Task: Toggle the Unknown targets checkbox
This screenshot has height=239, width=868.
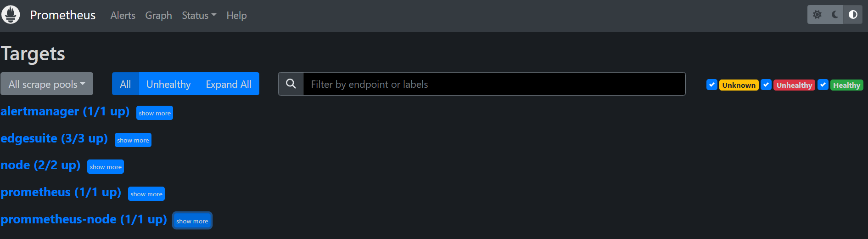Action: click(712, 85)
